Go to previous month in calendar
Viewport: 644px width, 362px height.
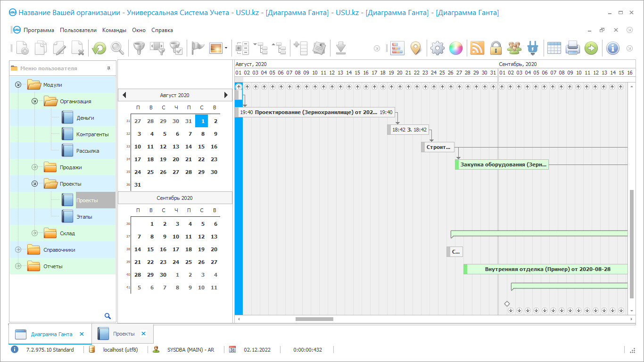(124, 95)
